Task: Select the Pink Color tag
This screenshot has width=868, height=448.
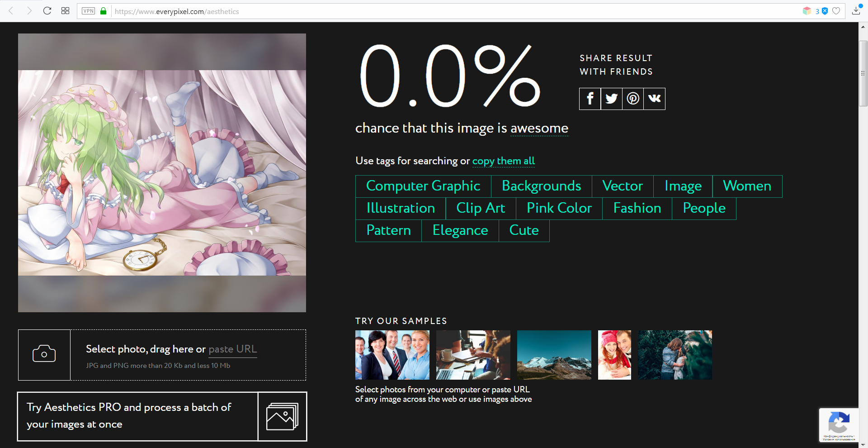Action: point(559,208)
